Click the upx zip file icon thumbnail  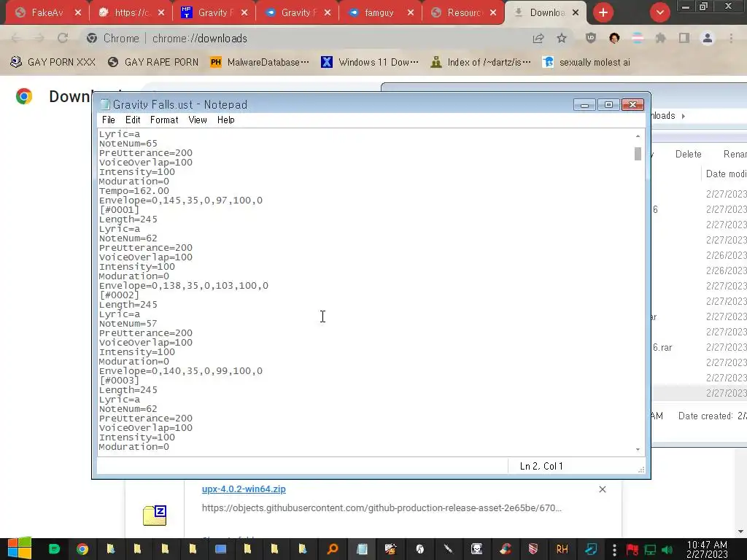click(x=155, y=516)
